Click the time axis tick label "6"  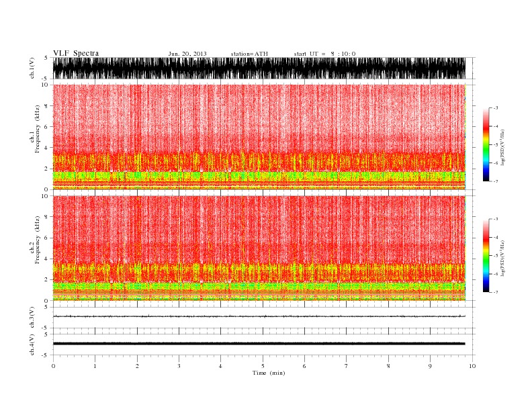(x=304, y=366)
